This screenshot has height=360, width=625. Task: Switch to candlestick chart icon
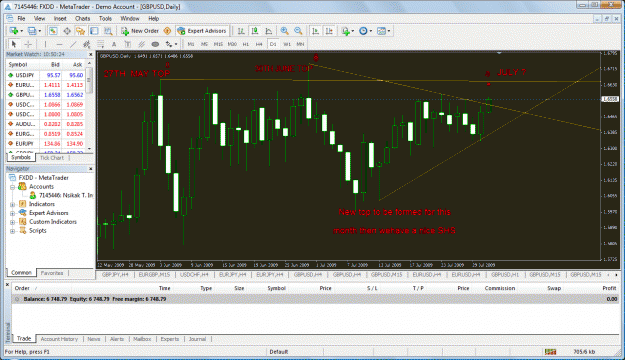coord(255,31)
